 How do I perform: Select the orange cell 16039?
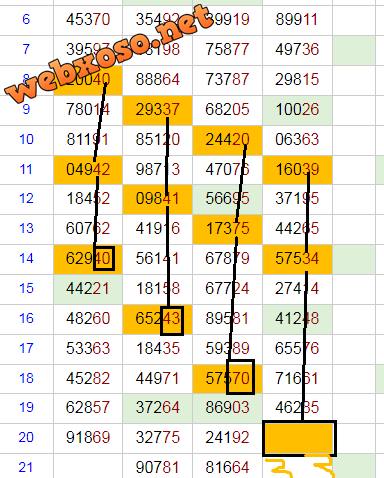[297, 169]
